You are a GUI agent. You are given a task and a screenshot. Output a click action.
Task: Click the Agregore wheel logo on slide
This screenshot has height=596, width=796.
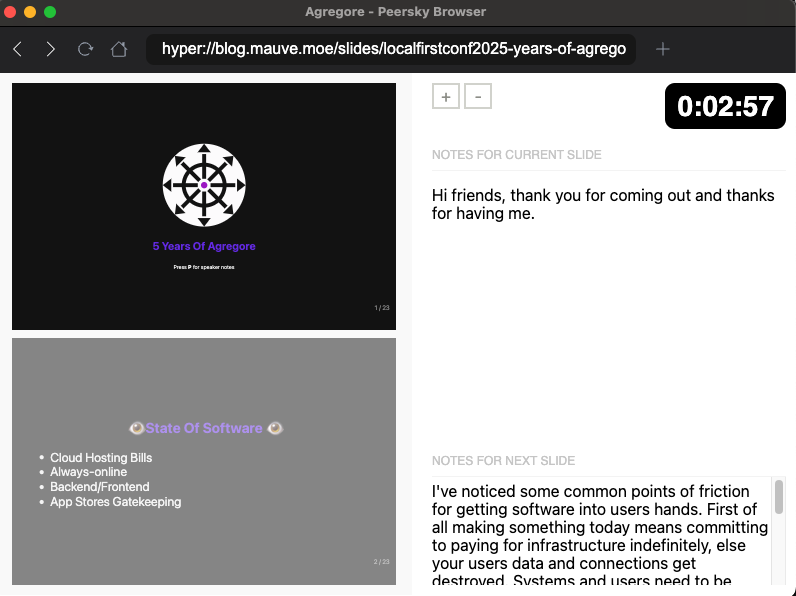(204, 185)
